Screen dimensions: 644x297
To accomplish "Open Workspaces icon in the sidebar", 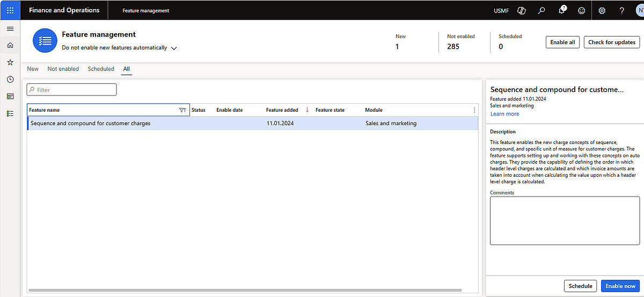I will tap(10, 96).
